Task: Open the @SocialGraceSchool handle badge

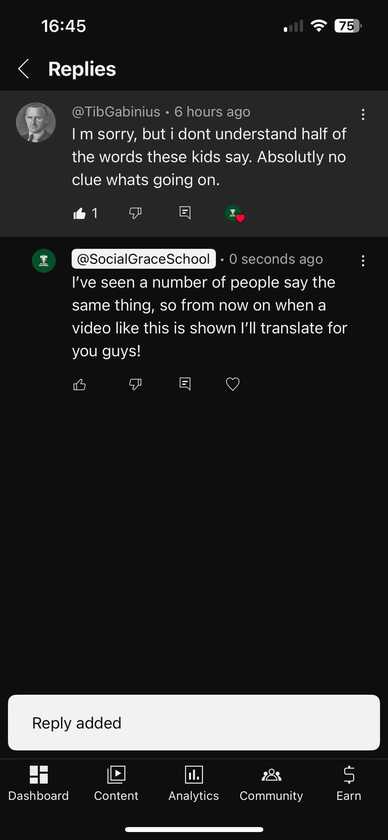Action: click(x=144, y=259)
